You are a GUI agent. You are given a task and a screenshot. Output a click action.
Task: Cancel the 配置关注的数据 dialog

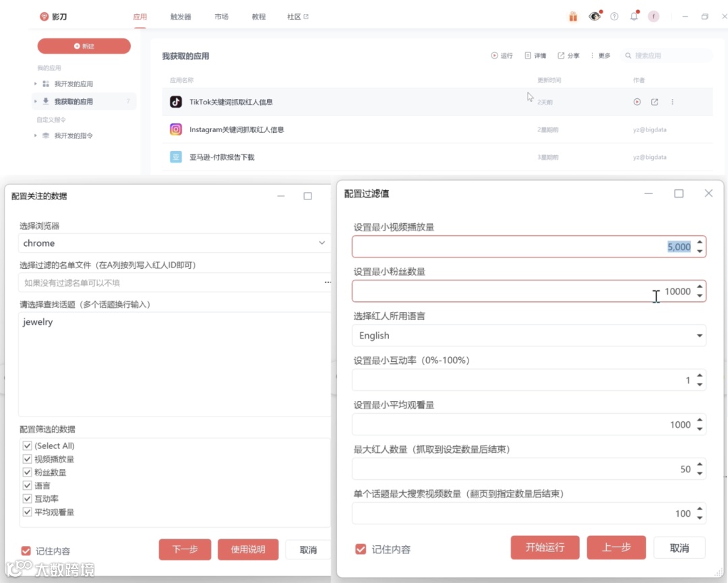click(308, 549)
